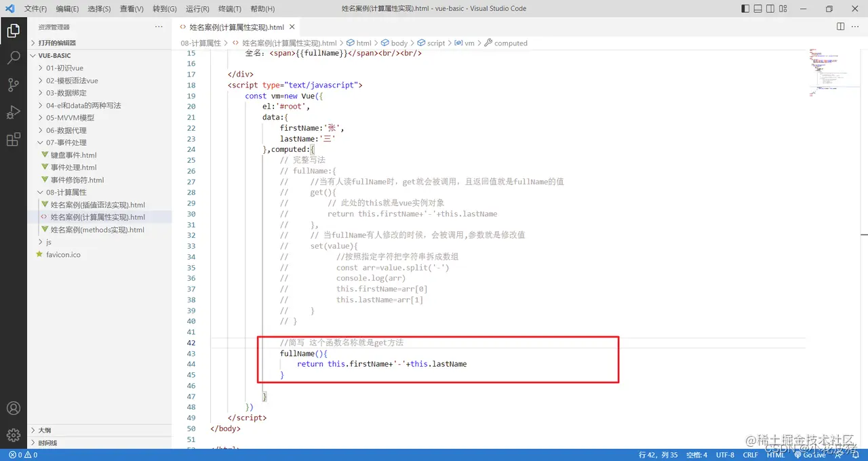Image resolution: width=868 pixels, height=461 pixels.
Task: Open 键盘事件.html file
Action: pos(99,155)
